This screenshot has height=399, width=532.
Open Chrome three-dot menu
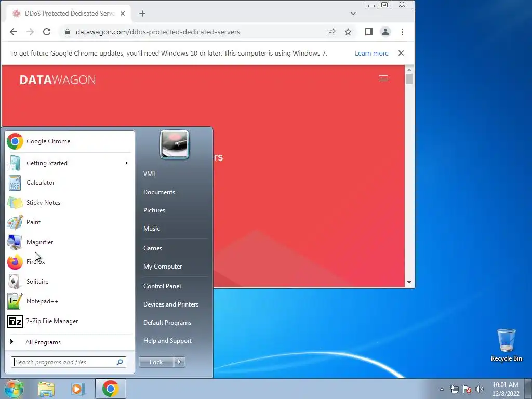click(403, 32)
